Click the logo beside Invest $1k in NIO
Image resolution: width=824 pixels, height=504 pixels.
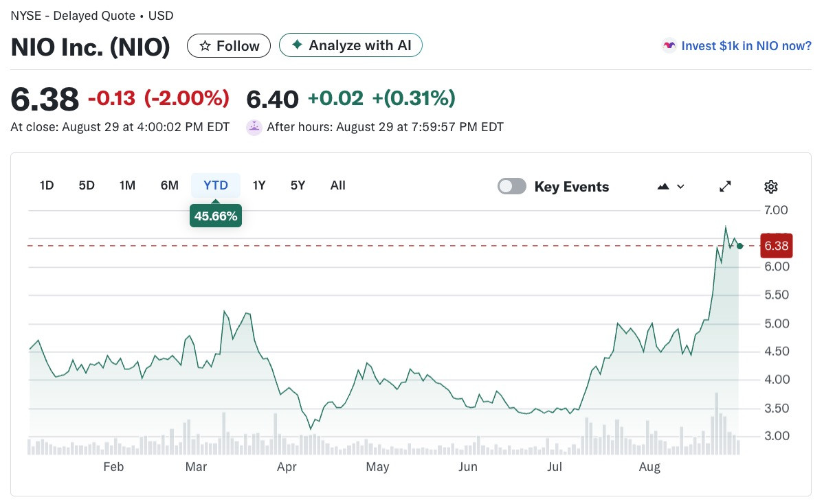tap(669, 46)
